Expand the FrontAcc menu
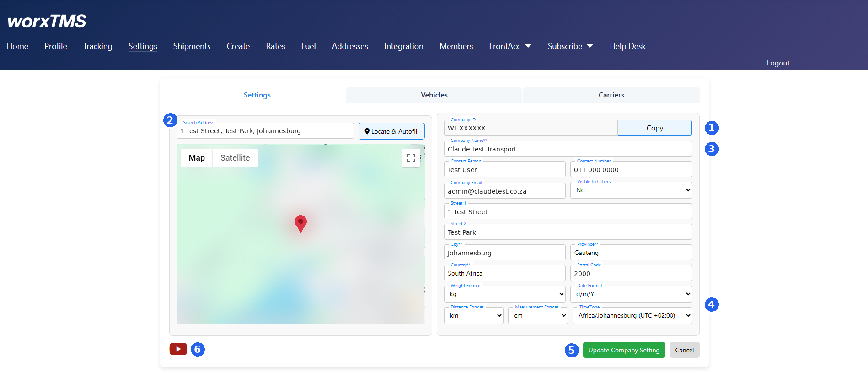This screenshot has height=373, width=868. tap(510, 46)
